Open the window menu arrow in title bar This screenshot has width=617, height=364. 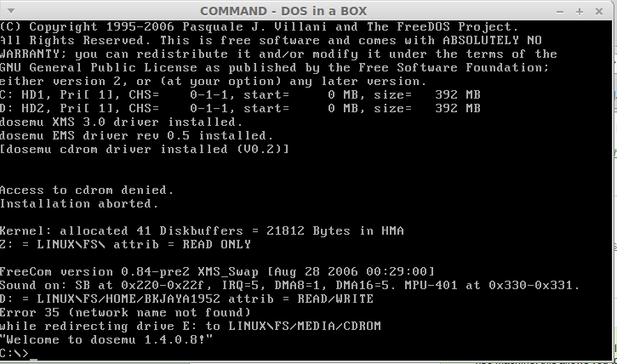tap(11, 11)
